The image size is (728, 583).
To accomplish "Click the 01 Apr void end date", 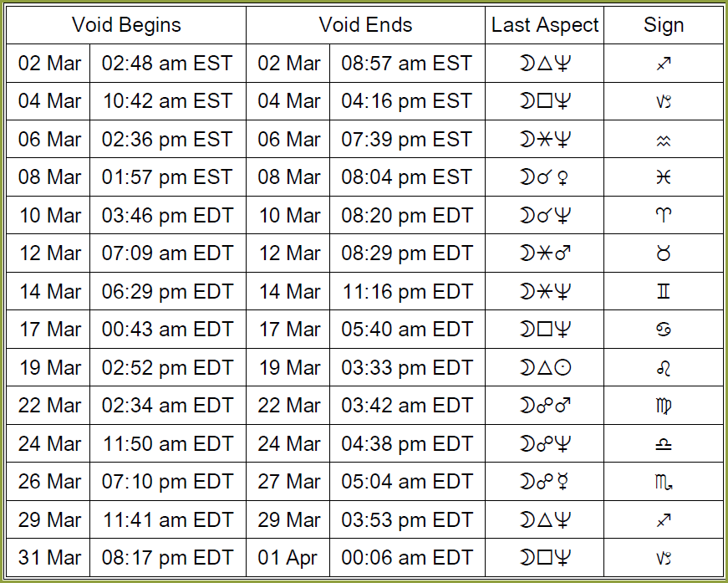I will pos(288,557).
